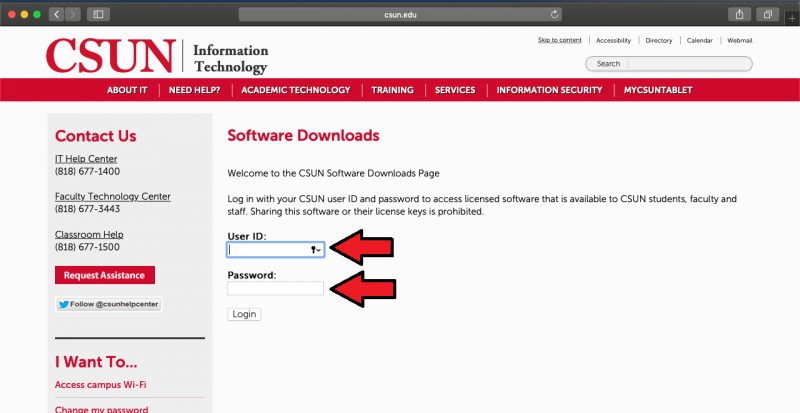
Task: Click the site Search field
Action: [x=669, y=64]
